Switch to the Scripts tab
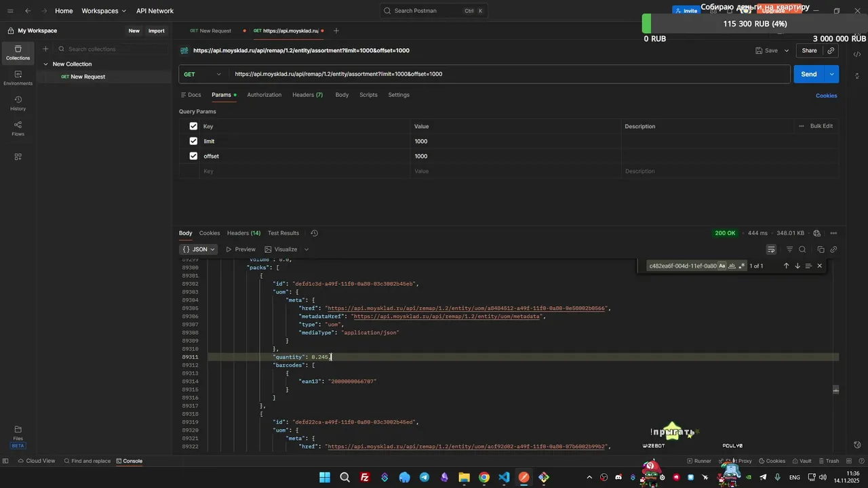Image resolution: width=868 pixels, height=488 pixels. tap(368, 95)
